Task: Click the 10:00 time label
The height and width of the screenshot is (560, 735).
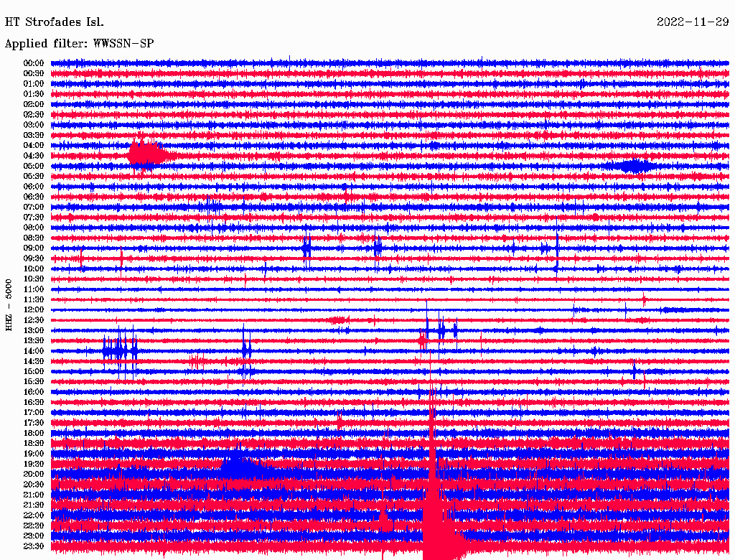Action: (34, 269)
